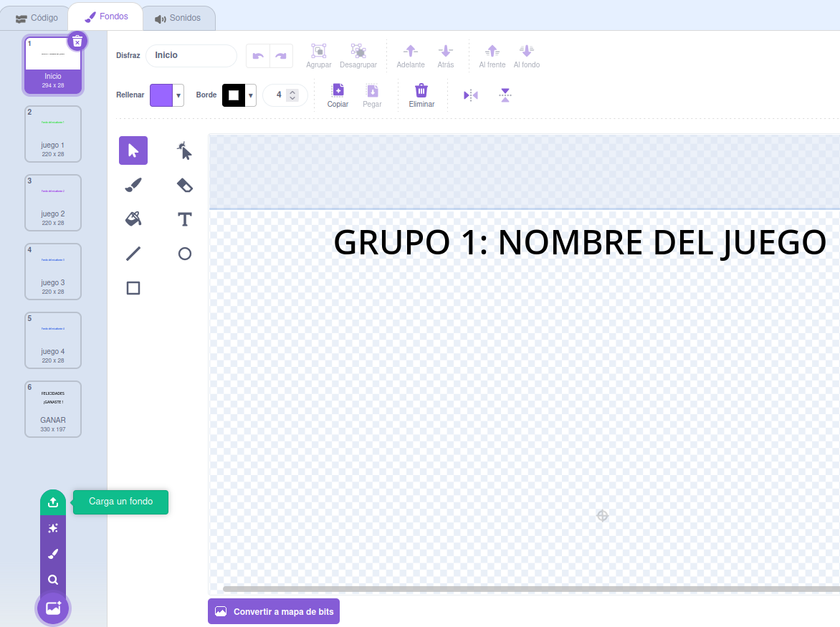Click the Undo arrow
Viewport: 840px width, 627px height.
(x=258, y=55)
